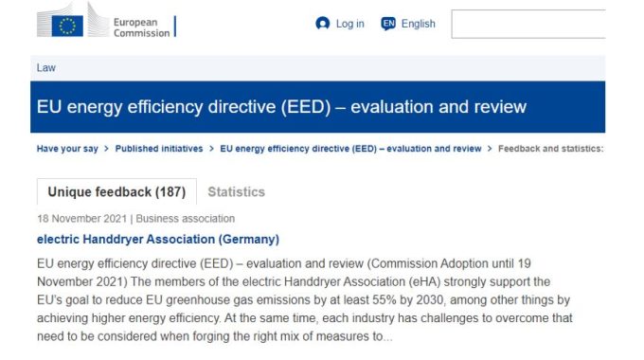Switch to the Statistics tab
644x360 pixels.
[236, 192]
